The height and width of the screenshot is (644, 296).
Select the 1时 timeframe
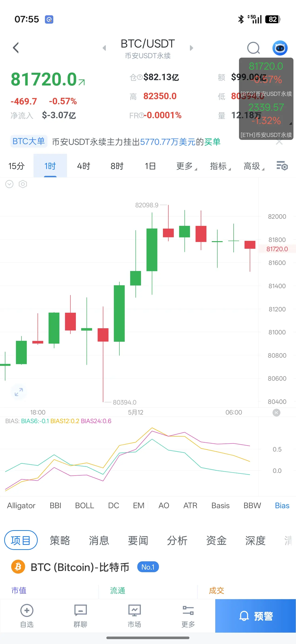pyautogui.click(x=50, y=166)
